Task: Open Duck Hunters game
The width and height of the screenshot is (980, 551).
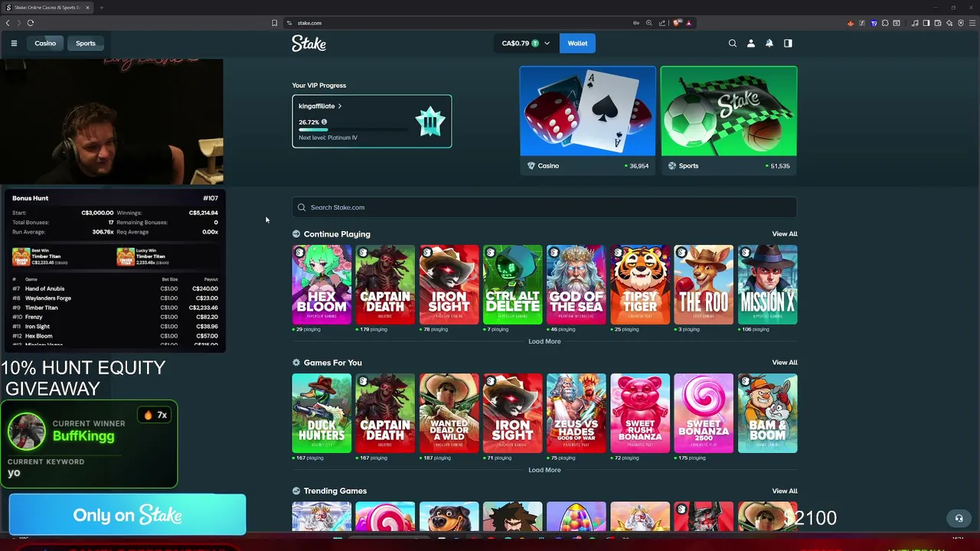Action: [x=322, y=413]
